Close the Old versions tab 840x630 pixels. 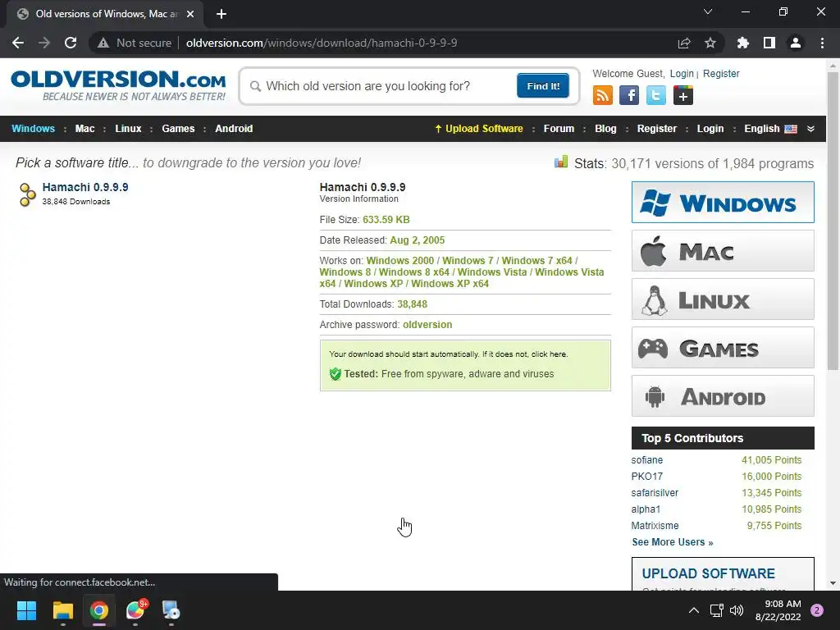tap(190, 14)
